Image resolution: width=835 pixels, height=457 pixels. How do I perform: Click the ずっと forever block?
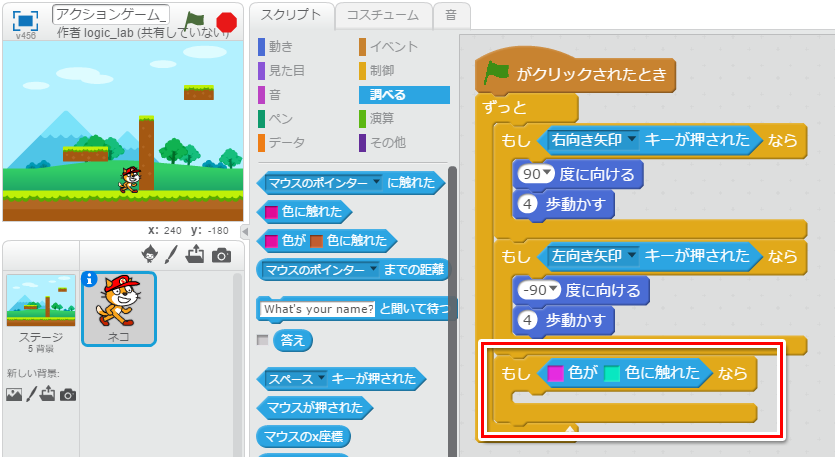[x=504, y=108]
